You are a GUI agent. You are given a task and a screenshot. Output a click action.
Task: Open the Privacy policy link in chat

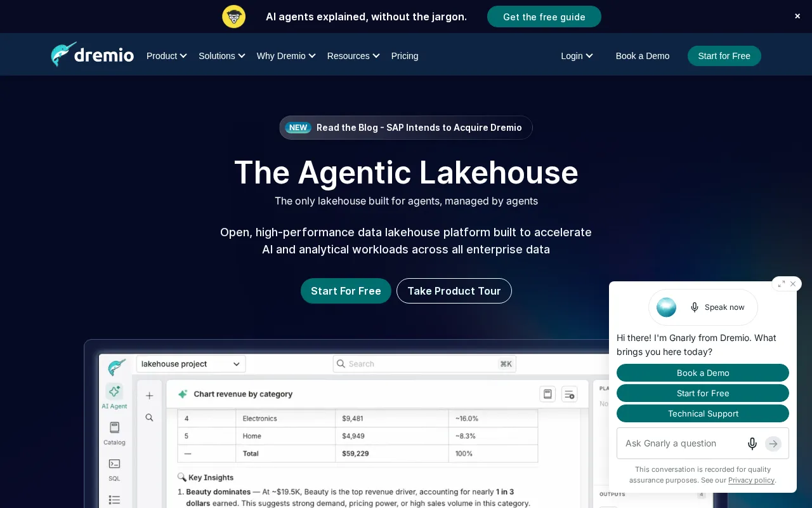(x=751, y=480)
